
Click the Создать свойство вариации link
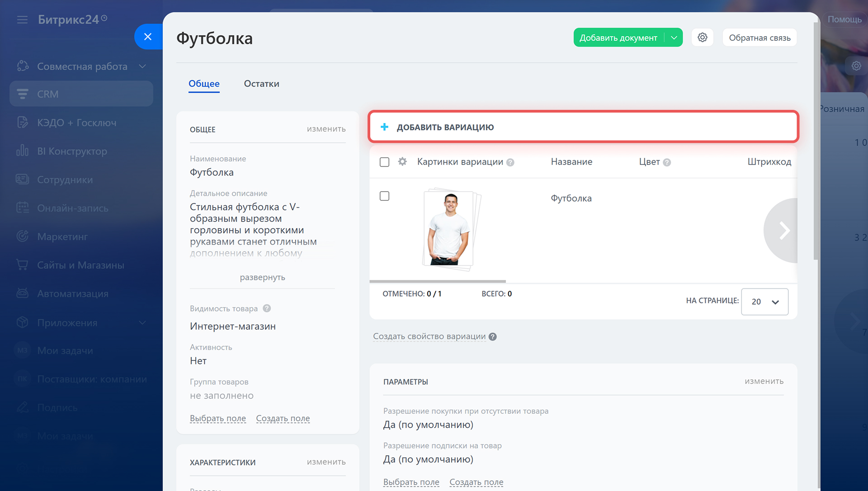pyautogui.click(x=429, y=336)
